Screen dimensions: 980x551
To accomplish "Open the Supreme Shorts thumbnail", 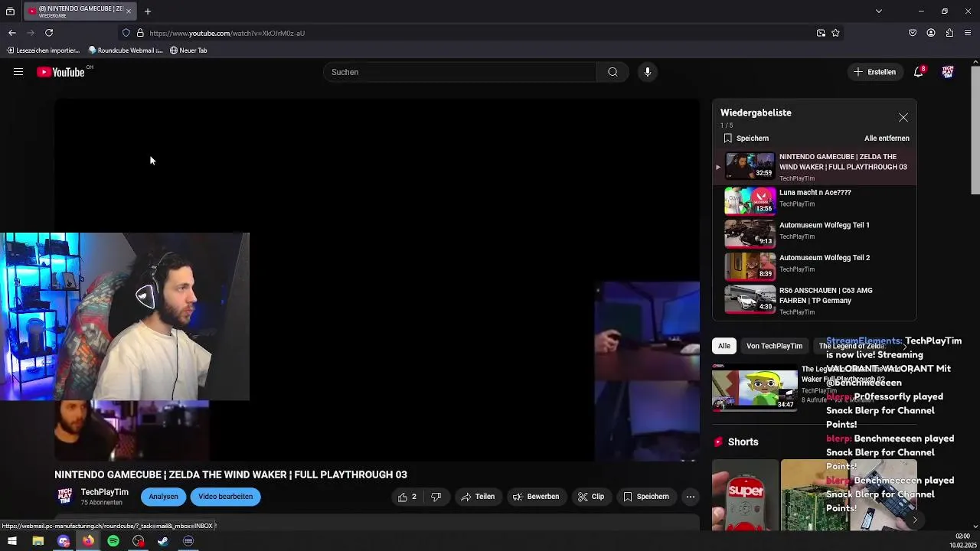I will (x=745, y=495).
